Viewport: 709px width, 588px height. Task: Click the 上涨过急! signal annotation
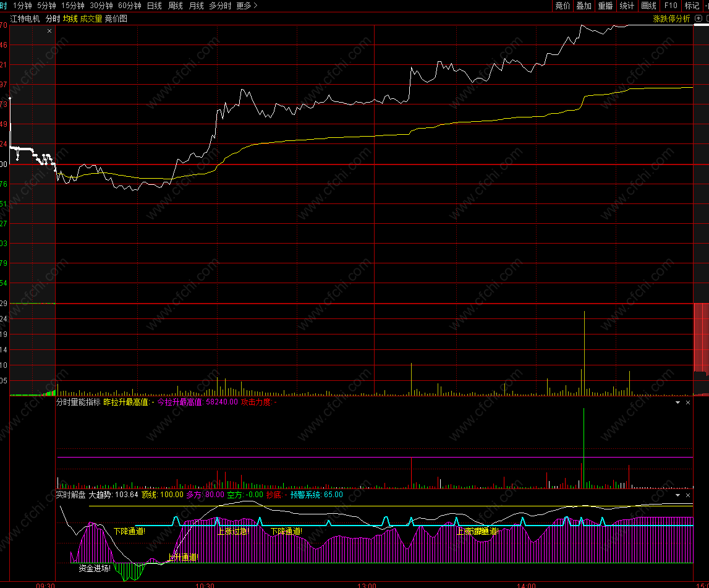tap(233, 532)
